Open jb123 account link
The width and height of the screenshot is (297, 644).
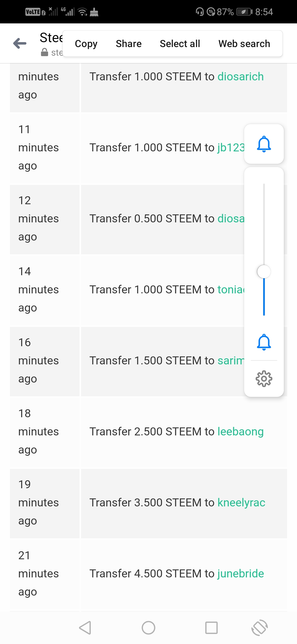tap(230, 148)
